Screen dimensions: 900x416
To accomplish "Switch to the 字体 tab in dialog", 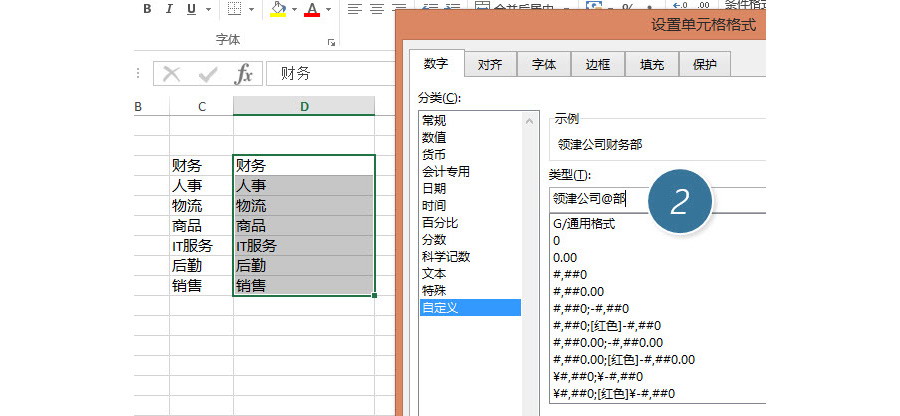I will (544, 64).
